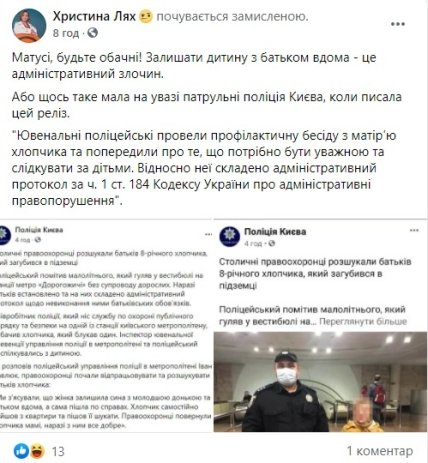Open police officer photo in the metro
Screen dimensions: 428x463
(x=320, y=382)
